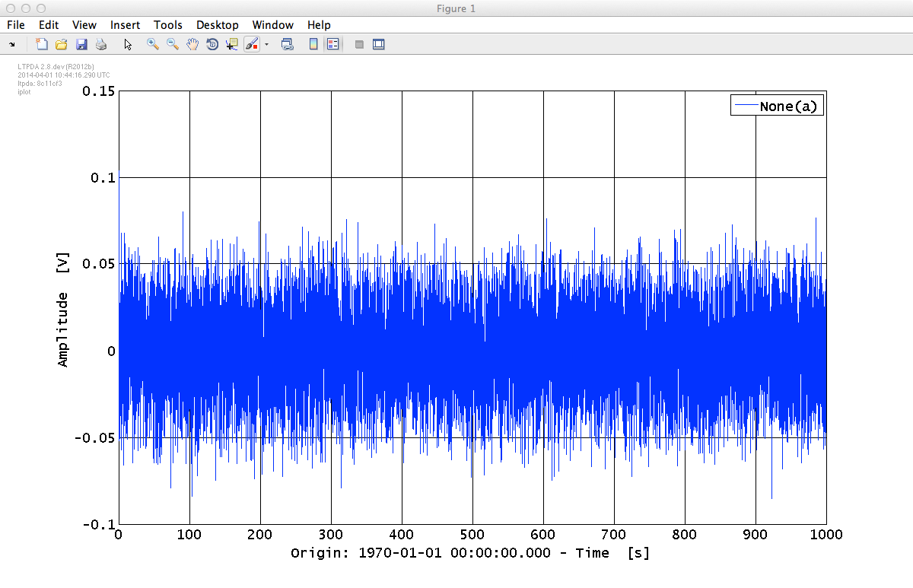Open the Desktop menu

click(x=218, y=25)
